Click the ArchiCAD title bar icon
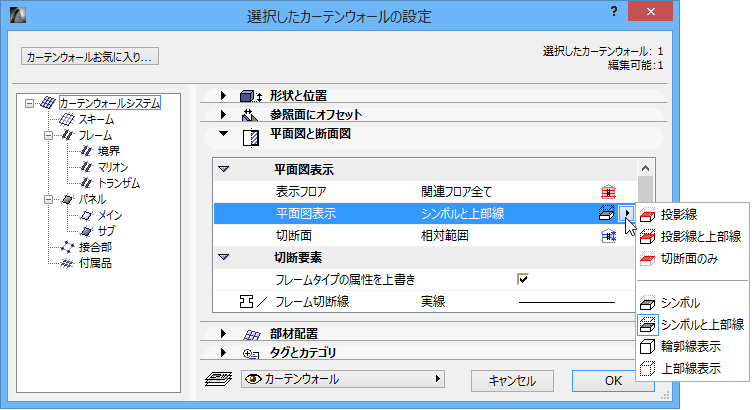752x410 pixels. (18, 15)
